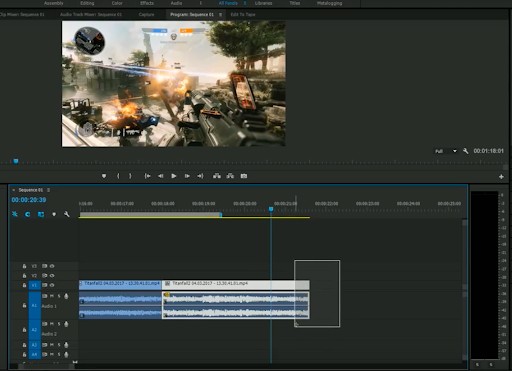
Task: Select the white Titanfall2 video clip on V1
Action: 235,285
